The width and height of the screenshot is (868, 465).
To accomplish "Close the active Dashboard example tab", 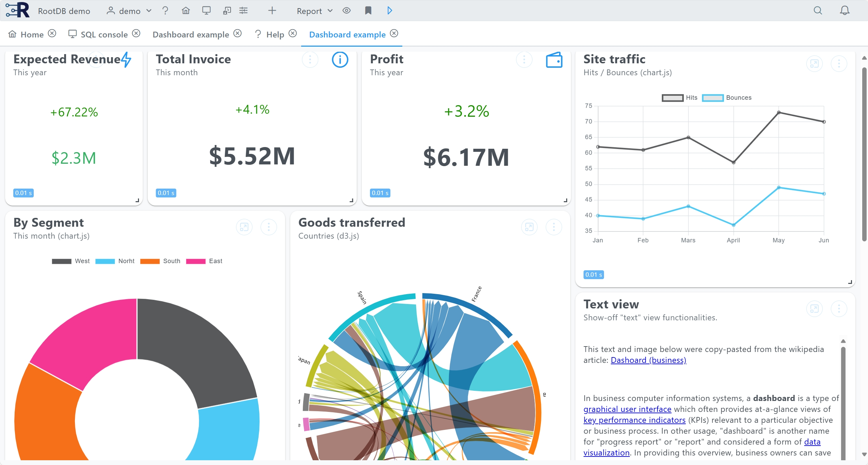I will point(394,33).
